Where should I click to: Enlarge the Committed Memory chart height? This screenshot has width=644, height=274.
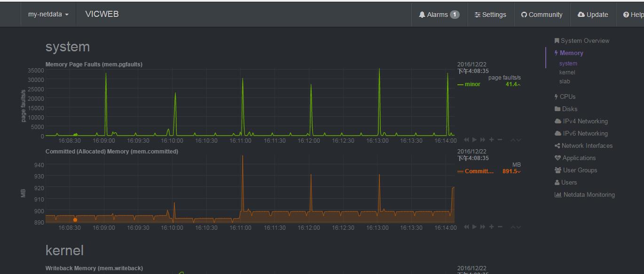(518, 227)
